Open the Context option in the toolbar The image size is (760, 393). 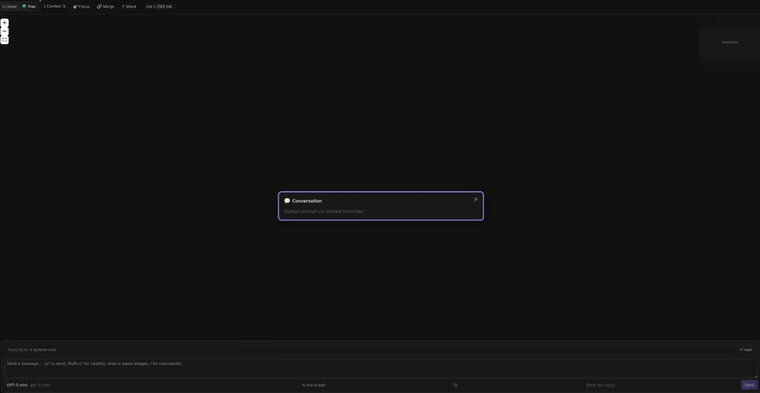click(x=54, y=7)
